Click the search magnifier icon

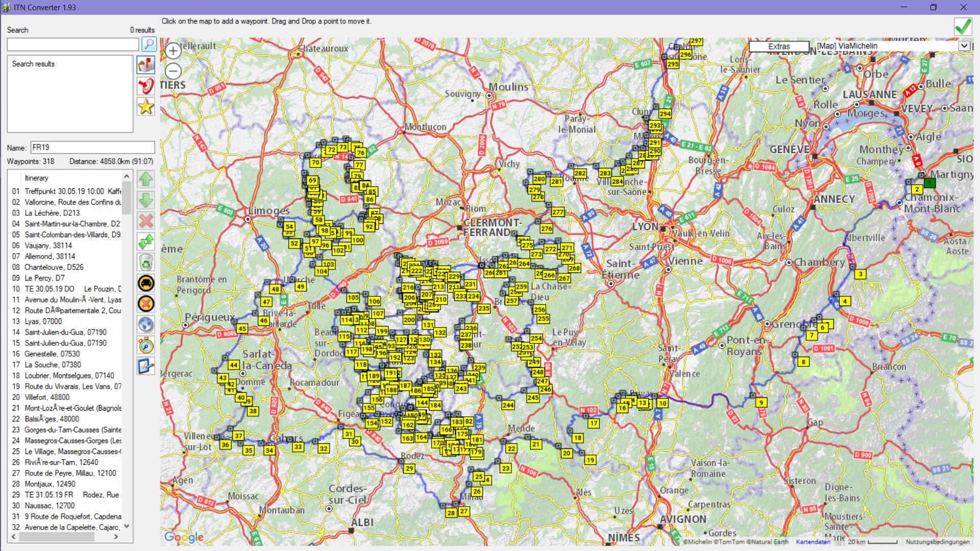149,44
